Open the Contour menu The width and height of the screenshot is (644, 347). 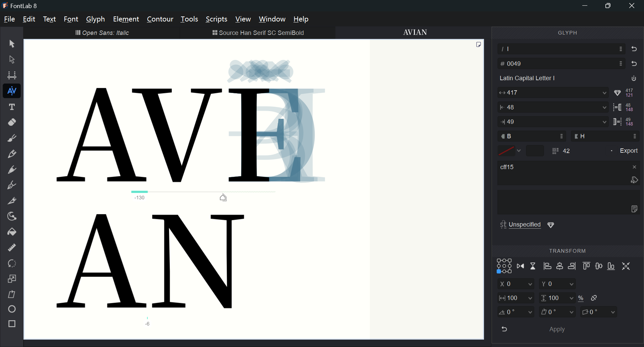click(160, 19)
